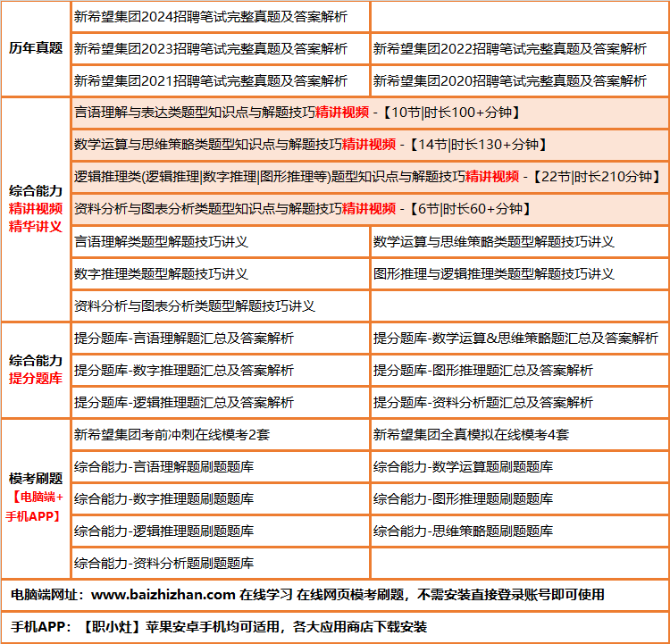This screenshot has height=644, width=670.
Task: Open the www.baizhizhan.com website address
Action: [x=163, y=595]
